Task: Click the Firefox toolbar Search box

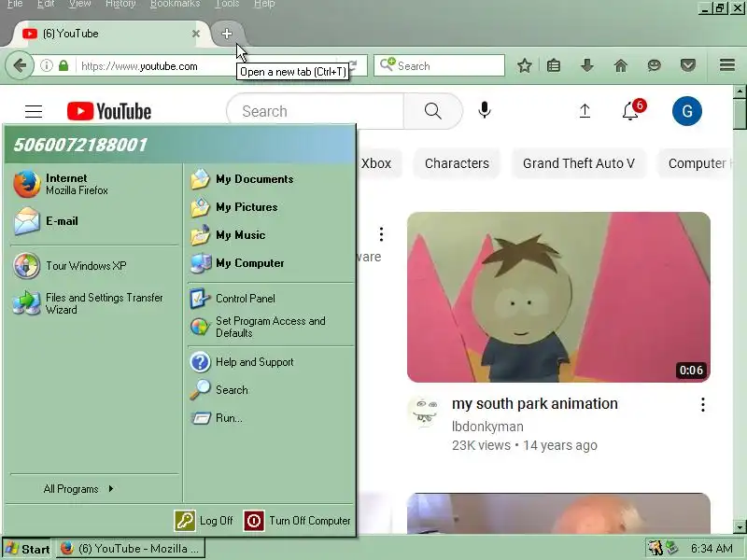Action: [439, 65]
